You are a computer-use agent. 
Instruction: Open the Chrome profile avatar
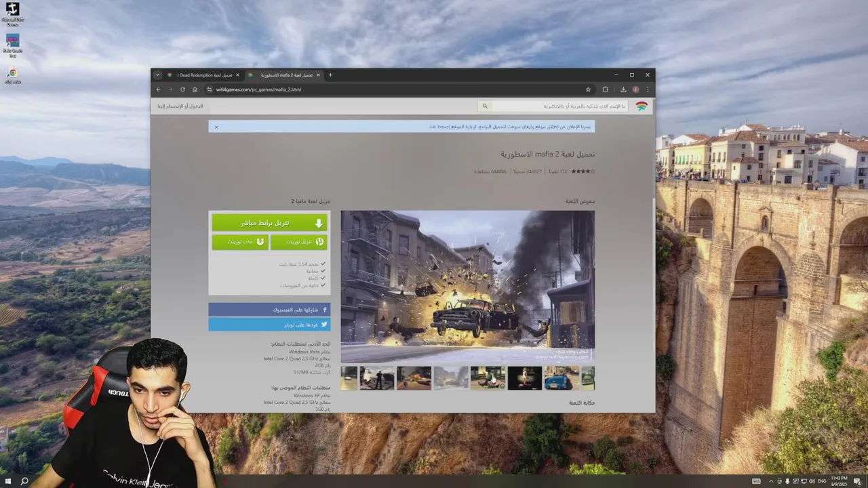[x=635, y=89]
